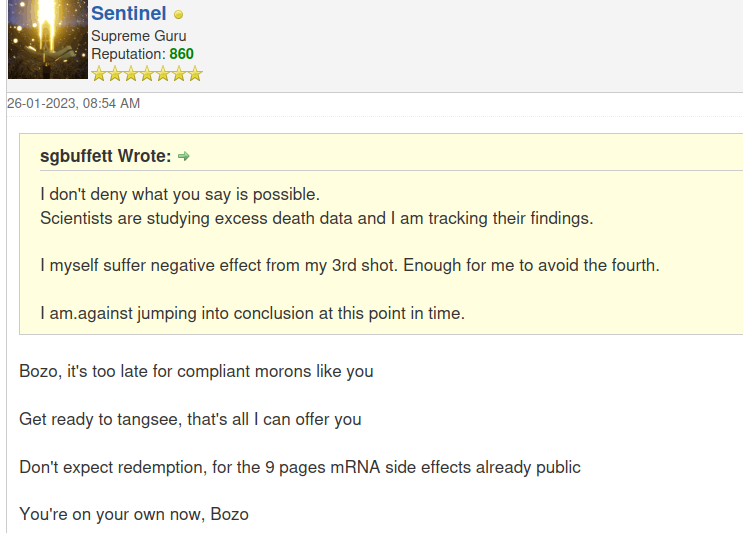Click the middle gold star icon

tap(147, 74)
